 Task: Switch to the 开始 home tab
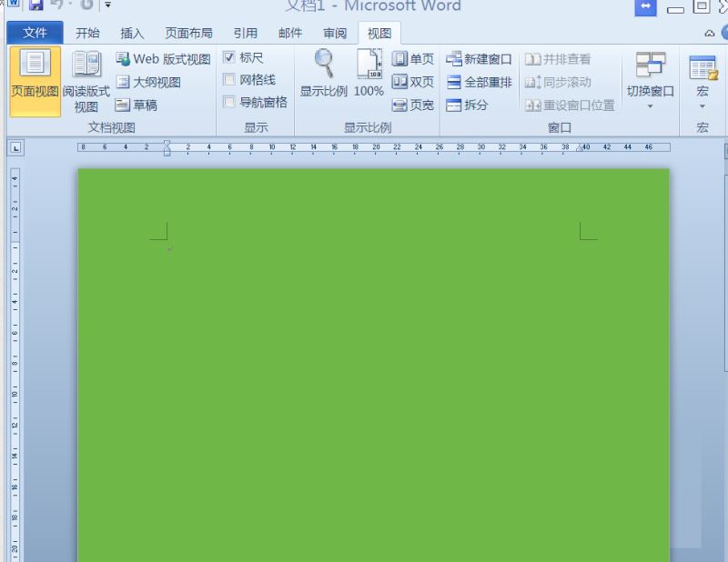pos(87,33)
